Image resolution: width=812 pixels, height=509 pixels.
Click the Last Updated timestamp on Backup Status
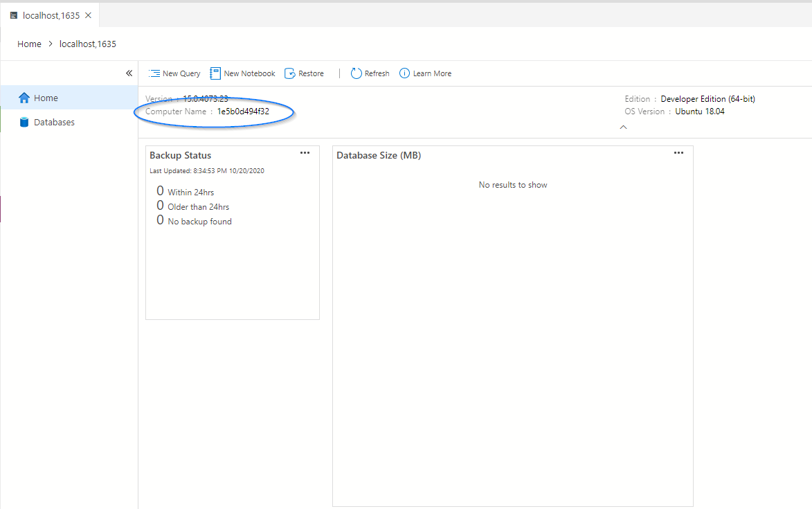pos(209,170)
